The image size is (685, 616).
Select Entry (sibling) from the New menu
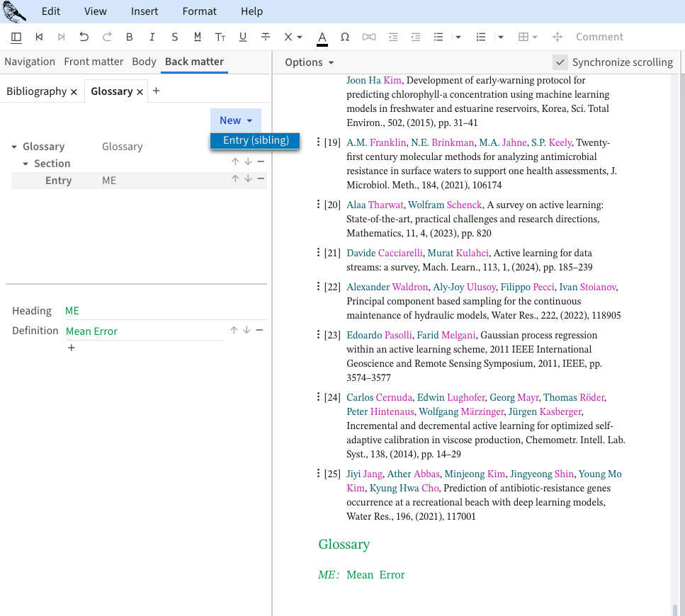tap(256, 140)
